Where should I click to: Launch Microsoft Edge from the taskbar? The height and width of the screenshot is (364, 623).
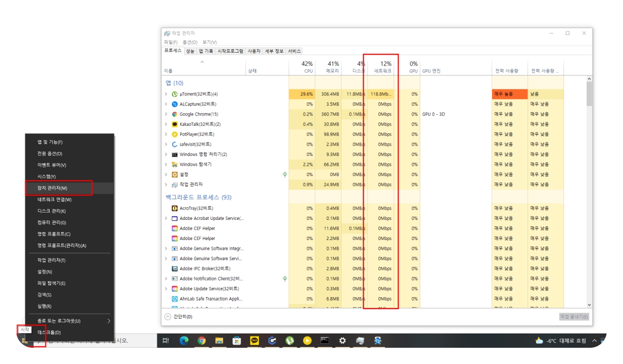coord(184,340)
